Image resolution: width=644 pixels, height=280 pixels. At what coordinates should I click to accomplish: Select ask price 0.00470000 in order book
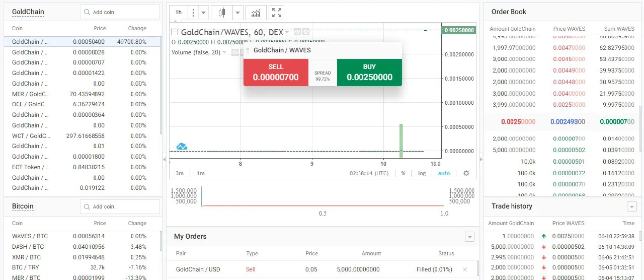[569, 47]
